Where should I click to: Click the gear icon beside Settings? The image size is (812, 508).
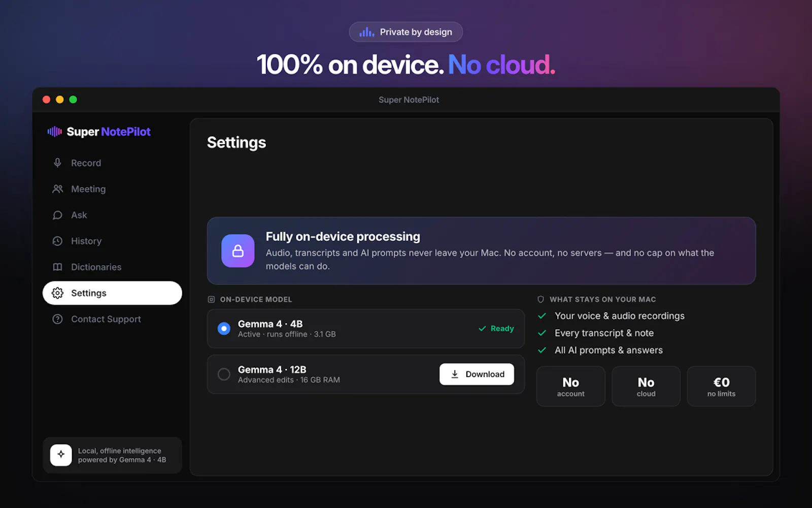coord(57,293)
